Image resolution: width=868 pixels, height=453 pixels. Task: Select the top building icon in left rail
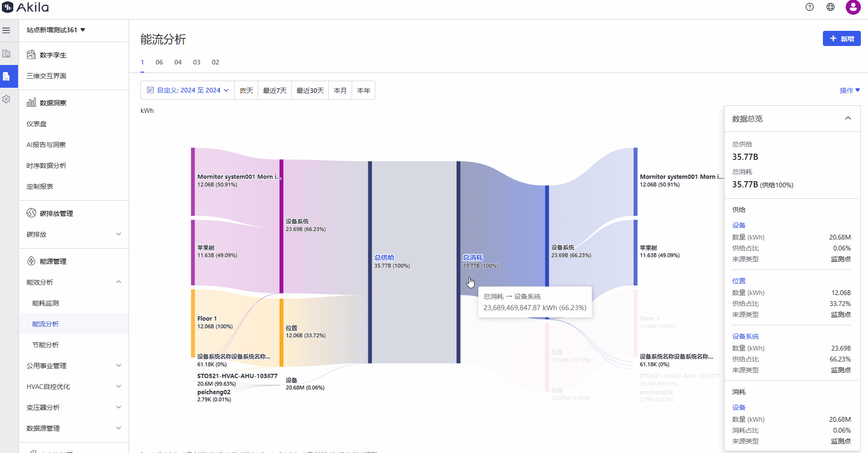tap(6, 54)
